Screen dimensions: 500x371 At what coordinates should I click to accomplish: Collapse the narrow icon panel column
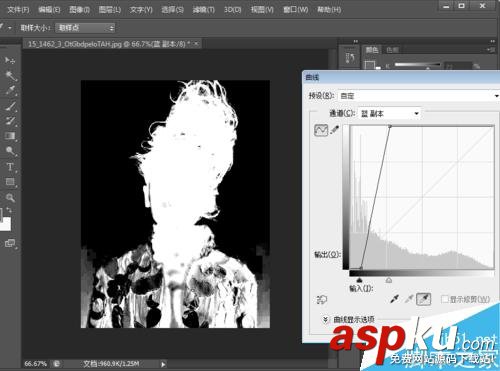click(x=355, y=41)
